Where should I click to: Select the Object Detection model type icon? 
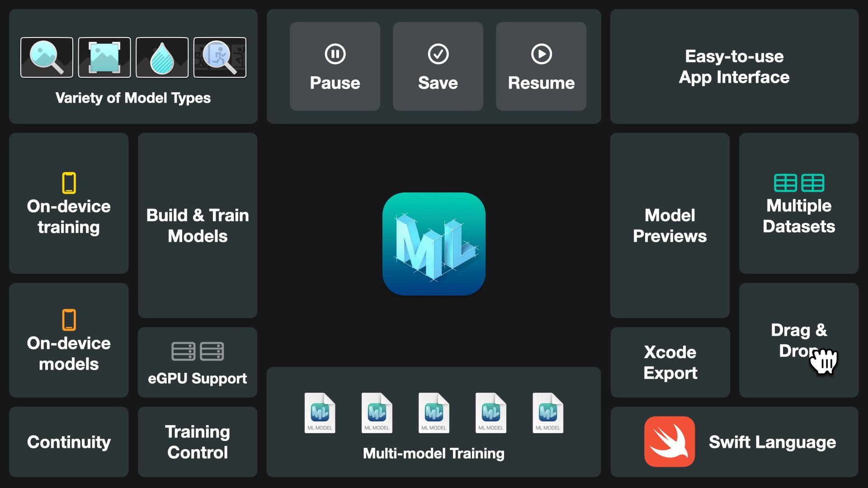(x=104, y=57)
